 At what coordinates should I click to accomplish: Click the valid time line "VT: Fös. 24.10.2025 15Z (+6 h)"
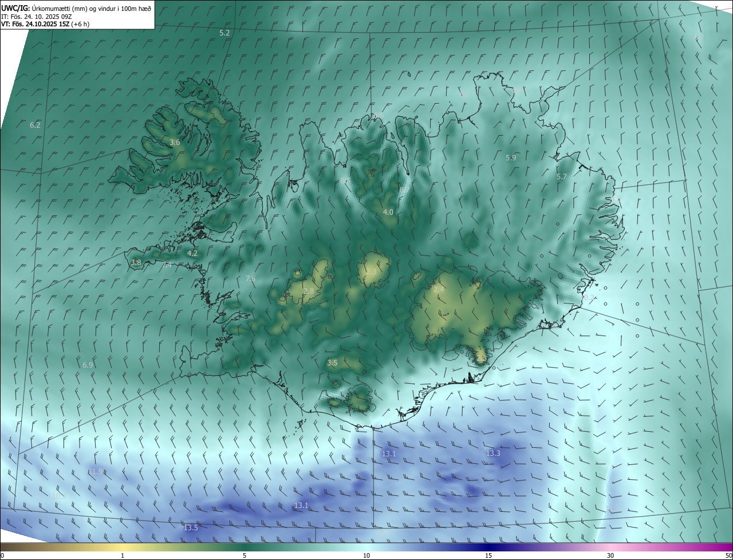click(45, 24)
